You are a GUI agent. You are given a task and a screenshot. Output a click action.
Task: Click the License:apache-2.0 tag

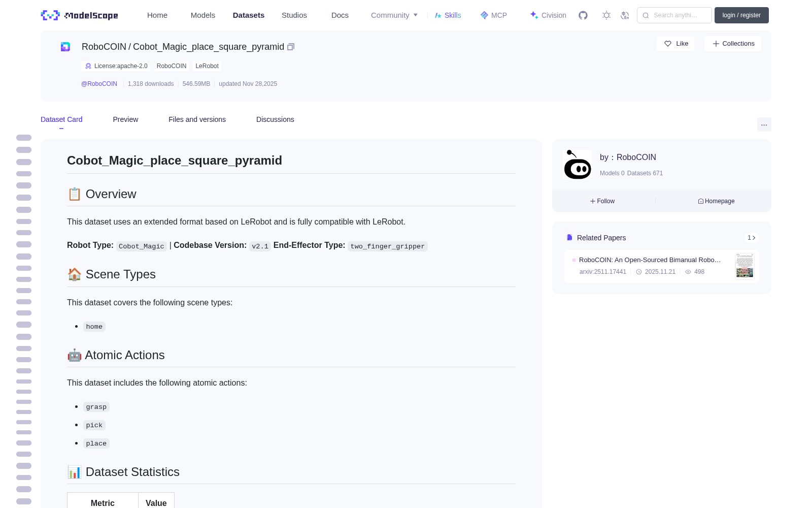click(116, 66)
